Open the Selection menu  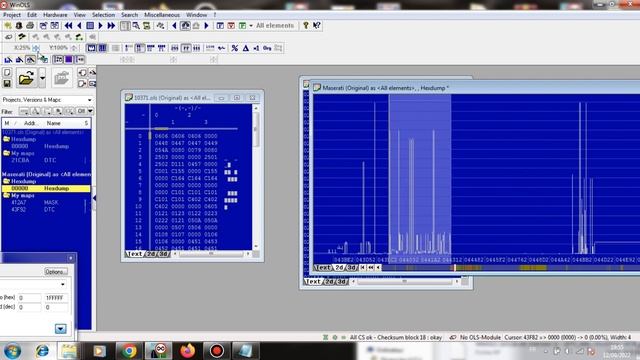pos(103,15)
